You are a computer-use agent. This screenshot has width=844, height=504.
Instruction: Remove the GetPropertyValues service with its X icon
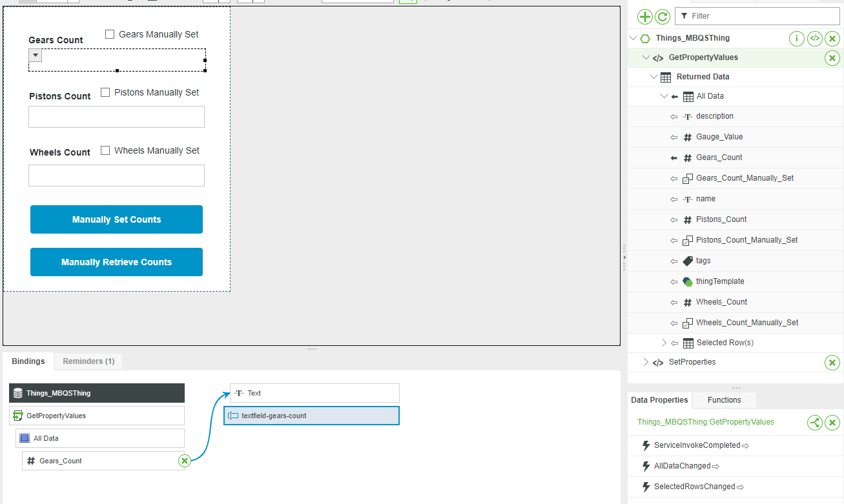pyautogui.click(x=832, y=57)
